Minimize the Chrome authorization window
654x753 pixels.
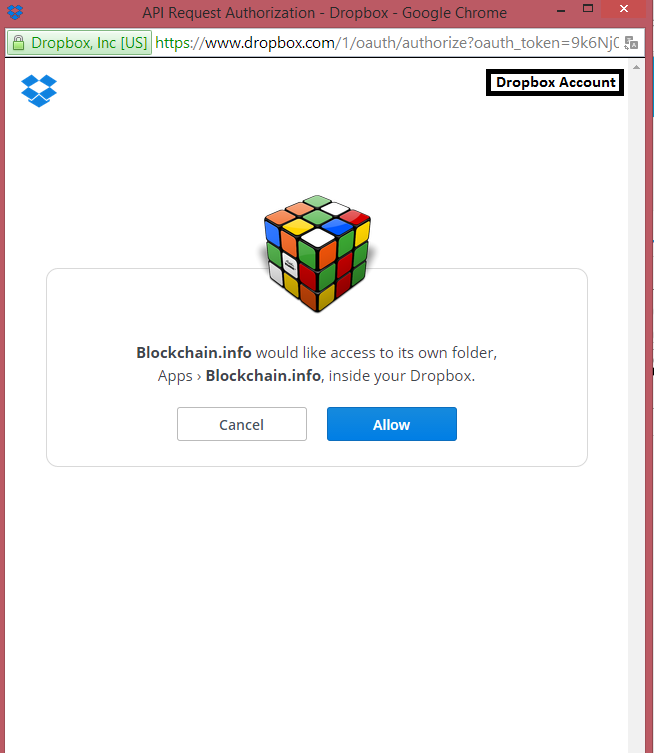(561, 10)
